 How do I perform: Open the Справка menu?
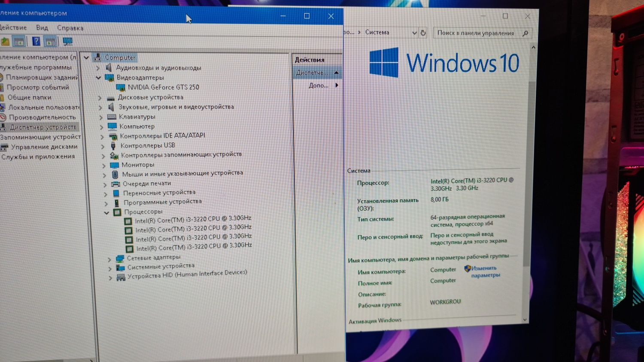[70, 28]
